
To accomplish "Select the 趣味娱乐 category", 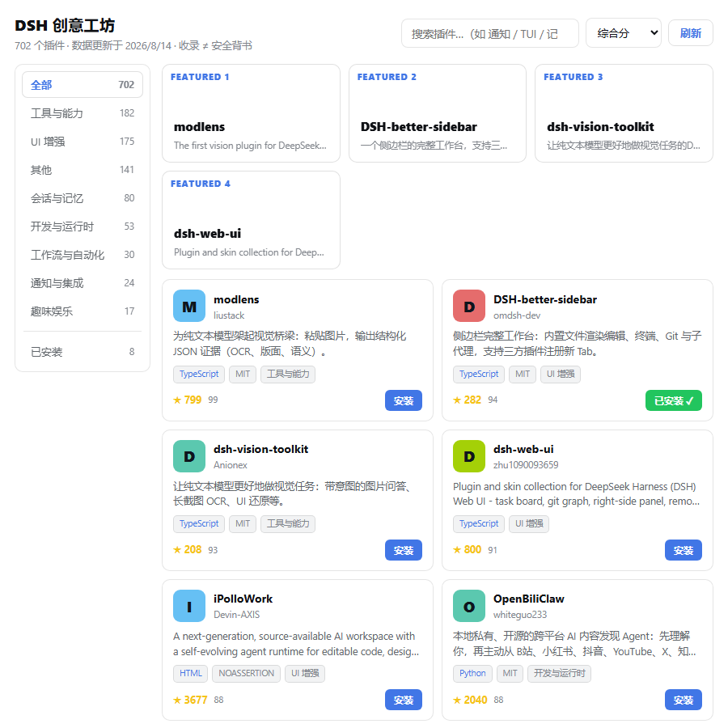I will point(83,311).
